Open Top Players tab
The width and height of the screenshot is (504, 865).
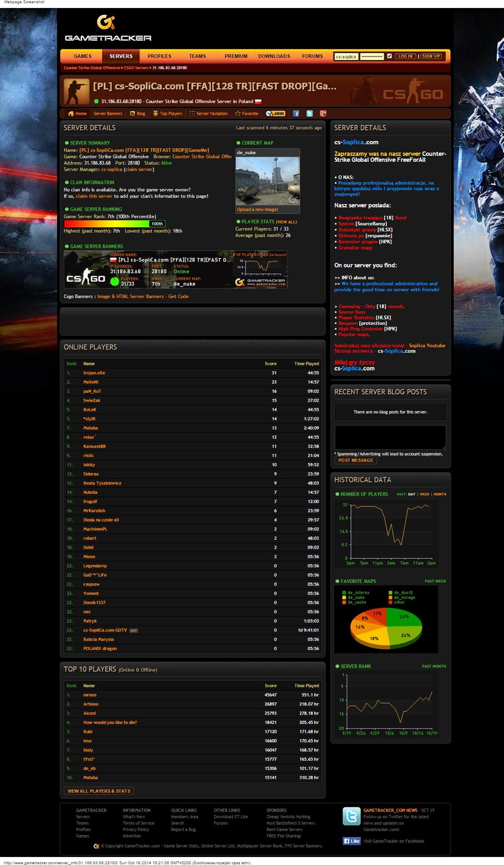click(x=168, y=114)
